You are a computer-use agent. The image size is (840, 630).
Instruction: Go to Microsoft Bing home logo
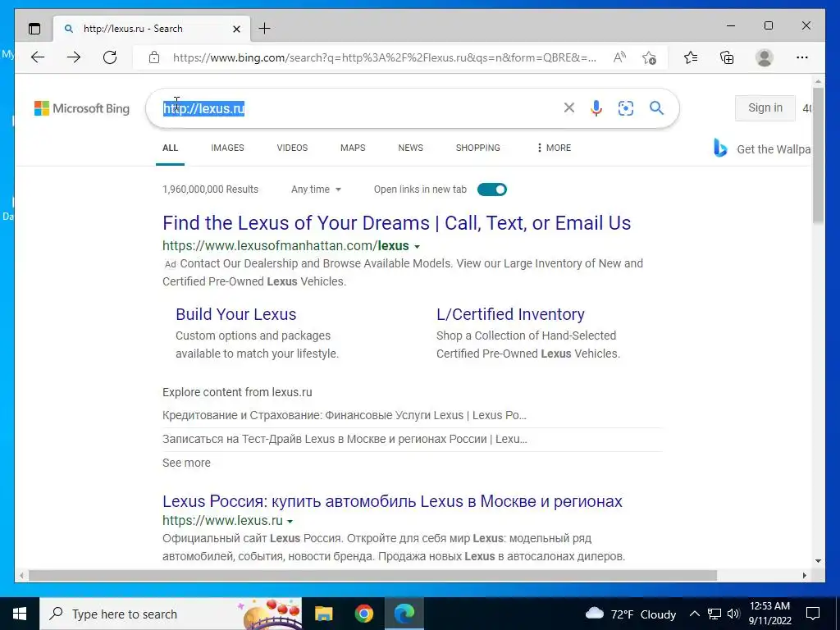click(x=82, y=108)
